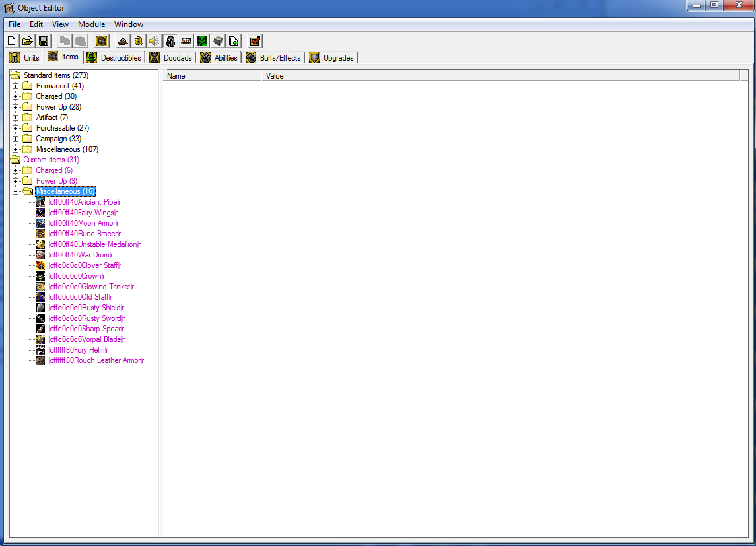Image resolution: width=756 pixels, height=546 pixels.
Task: Switch to the Upgrades tab
Action: click(332, 58)
